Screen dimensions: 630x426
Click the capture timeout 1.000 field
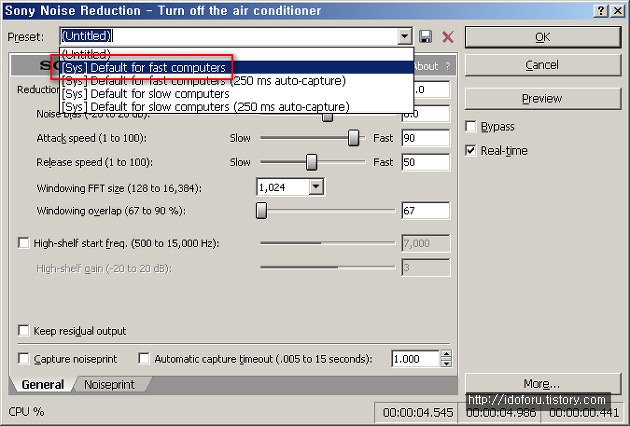[415, 358]
